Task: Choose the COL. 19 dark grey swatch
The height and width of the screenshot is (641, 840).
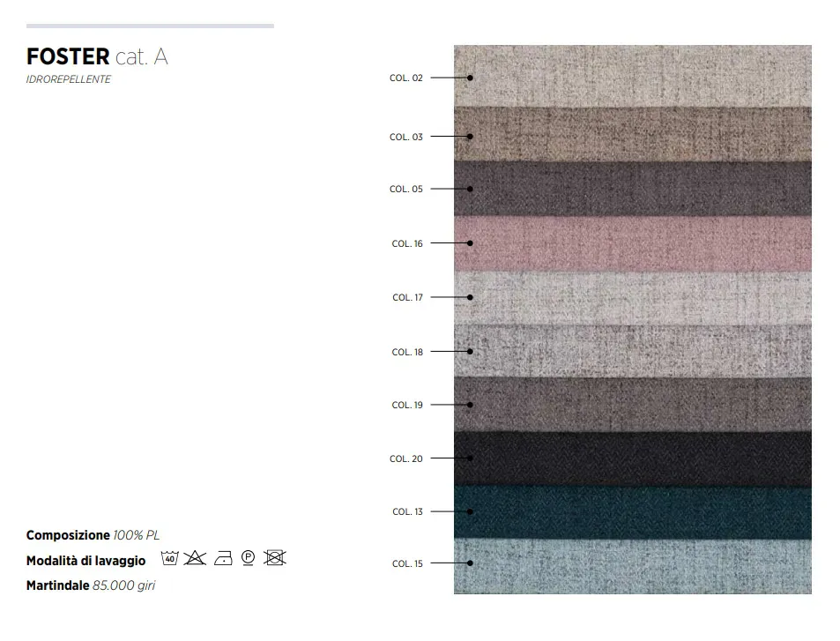Action: point(633,405)
